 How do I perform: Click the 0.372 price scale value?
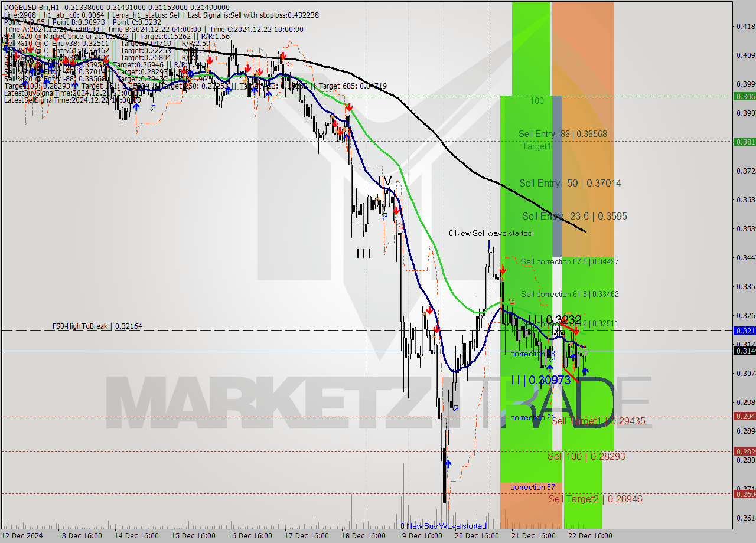coord(745,171)
